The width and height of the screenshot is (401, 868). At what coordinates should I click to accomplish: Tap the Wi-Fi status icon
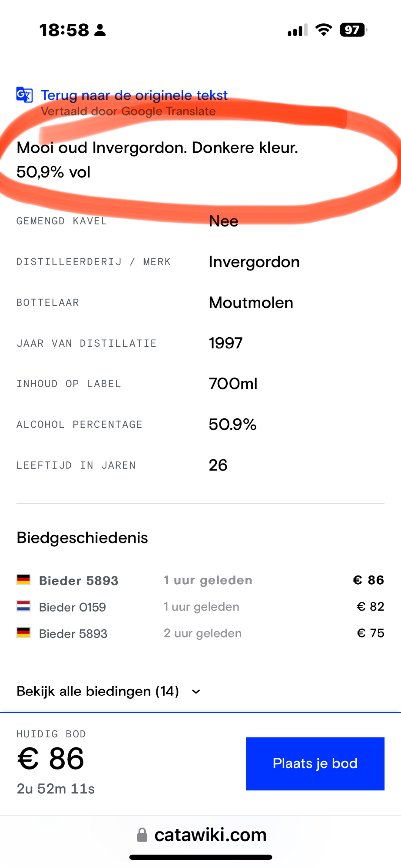click(324, 30)
